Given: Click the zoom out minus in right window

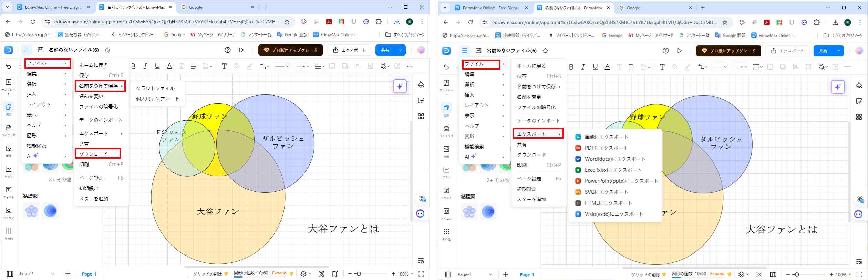Looking at the screenshot, I should 788,274.
